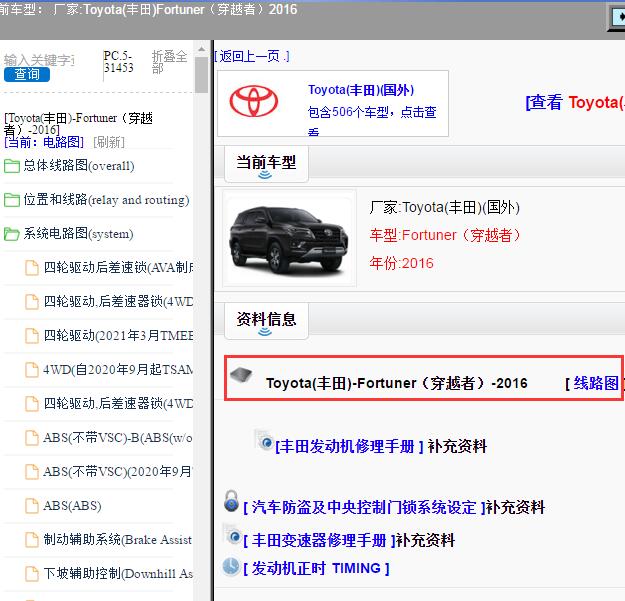Open 制动辅助系统(Brake Assist document
625x601 pixels.
[x=118, y=540]
